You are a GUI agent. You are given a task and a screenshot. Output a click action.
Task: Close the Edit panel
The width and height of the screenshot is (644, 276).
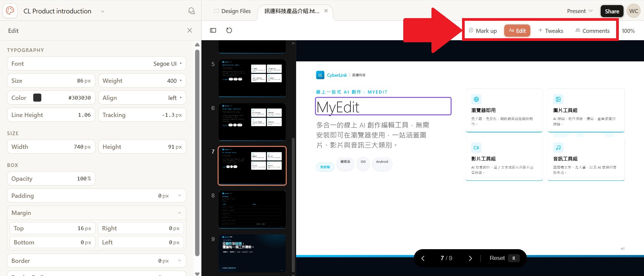[190, 31]
